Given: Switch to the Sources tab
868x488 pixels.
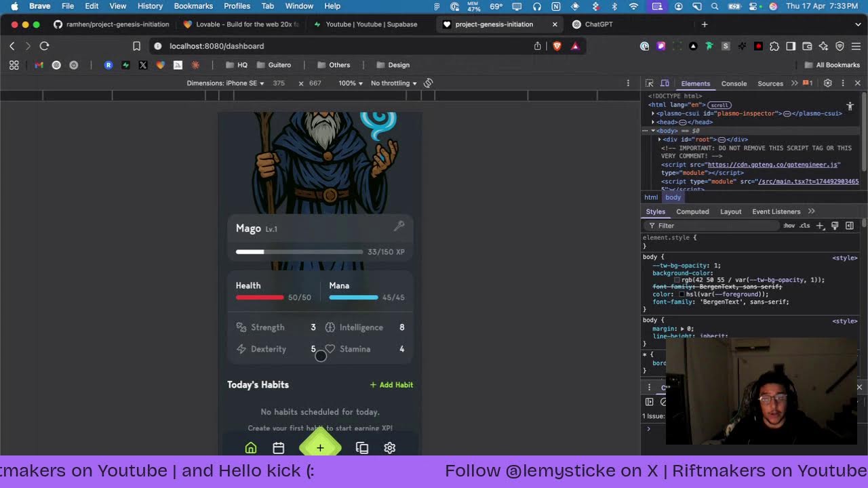Looking at the screenshot, I should pyautogui.click(x=770, y=83).
